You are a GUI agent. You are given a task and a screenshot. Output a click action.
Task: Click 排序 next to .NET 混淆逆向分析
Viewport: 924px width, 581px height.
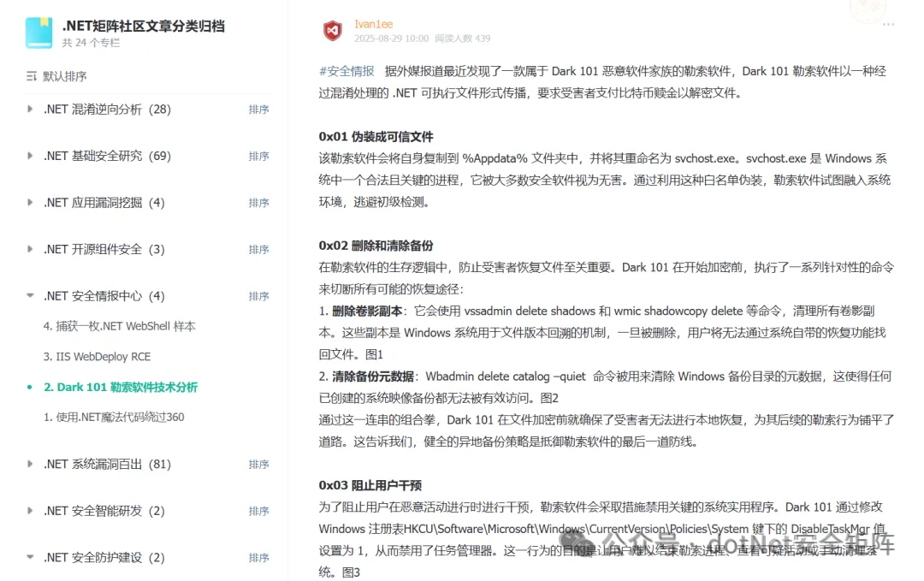point(258,110)
